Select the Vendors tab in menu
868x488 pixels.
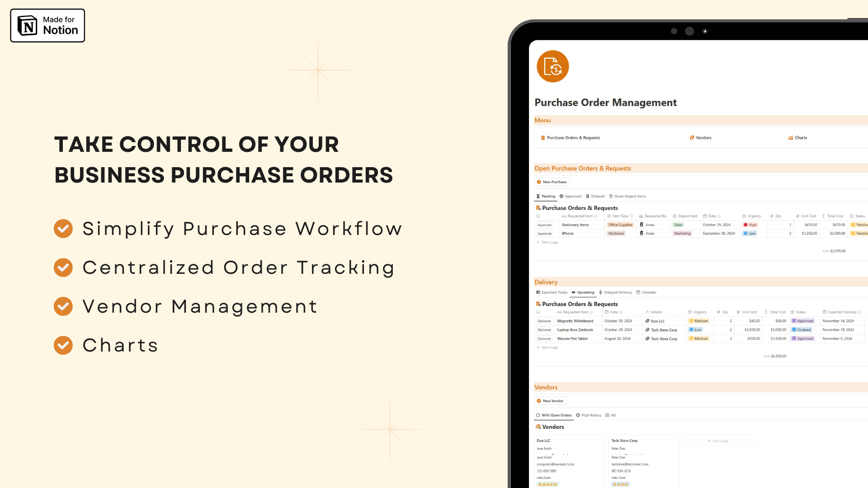(x=702, y=138)
